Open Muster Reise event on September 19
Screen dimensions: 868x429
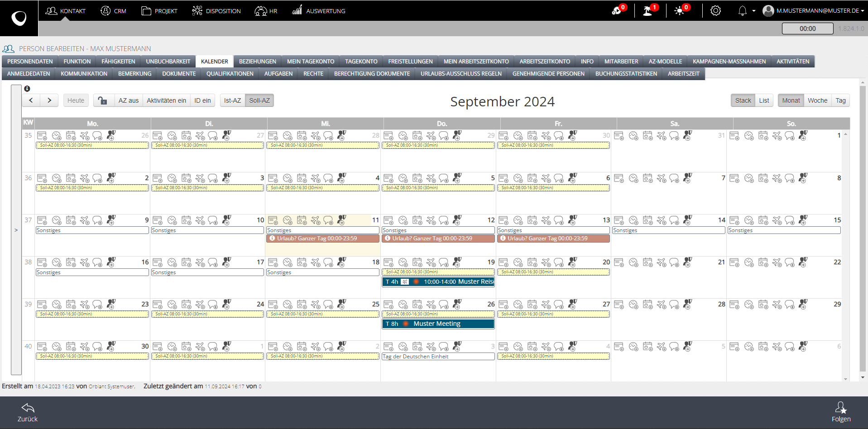pyautogui.click(x=438, y=281)
